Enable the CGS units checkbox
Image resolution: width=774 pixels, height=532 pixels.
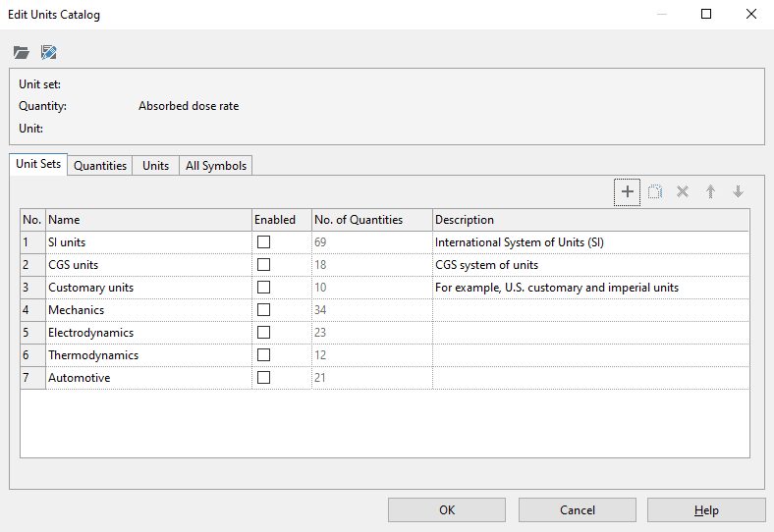(263, 265)
